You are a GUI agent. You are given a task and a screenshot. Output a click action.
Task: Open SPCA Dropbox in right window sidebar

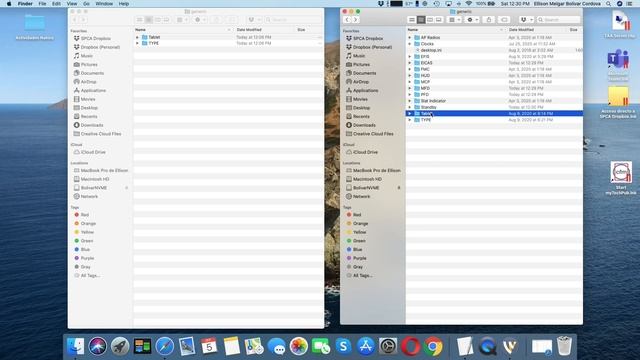click(368, 38)
